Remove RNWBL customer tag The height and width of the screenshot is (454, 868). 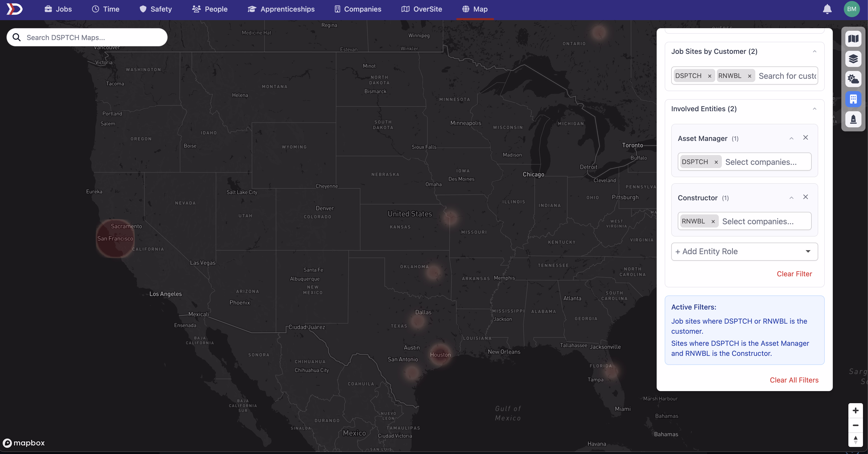pyautogui.click(x=749, y=76)
